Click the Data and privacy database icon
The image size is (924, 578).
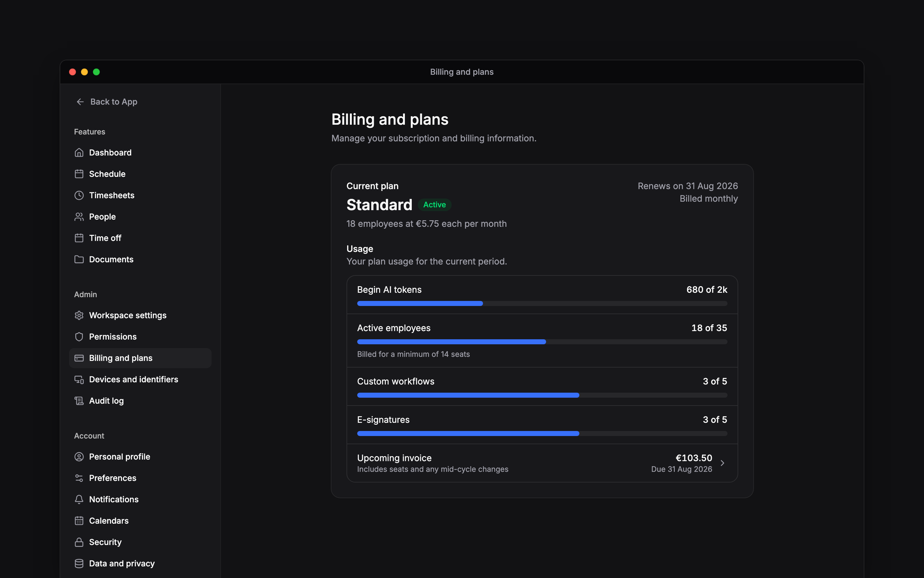(x=79, y=564)
